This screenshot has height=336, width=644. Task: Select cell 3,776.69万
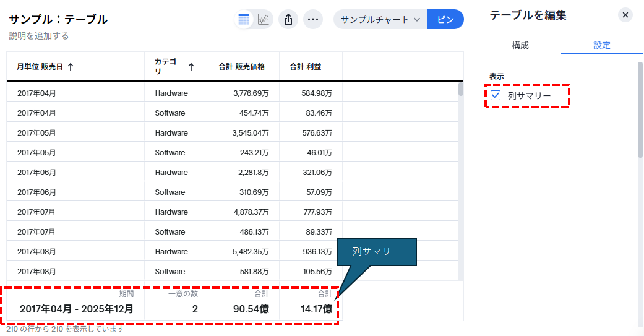(251, 93)
